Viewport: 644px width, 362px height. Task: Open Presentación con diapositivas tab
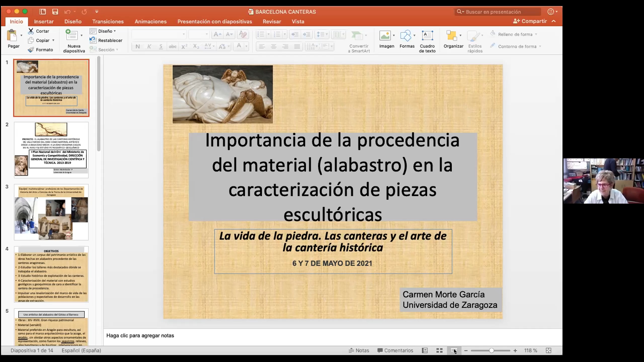(215, 21)
